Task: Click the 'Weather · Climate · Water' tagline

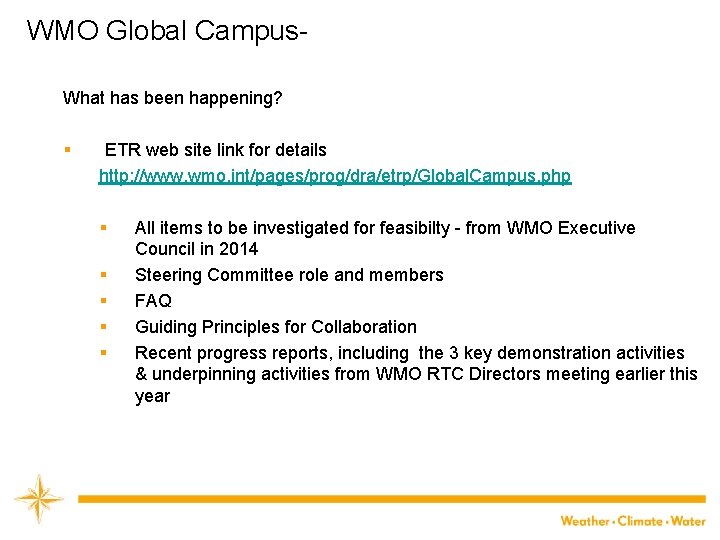Action: point(633,521)
